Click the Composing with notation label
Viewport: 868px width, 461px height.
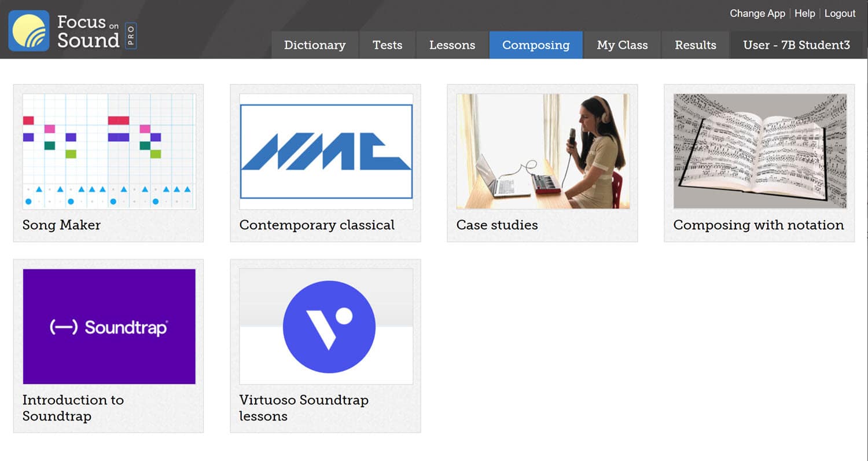(x=758, y=225)
